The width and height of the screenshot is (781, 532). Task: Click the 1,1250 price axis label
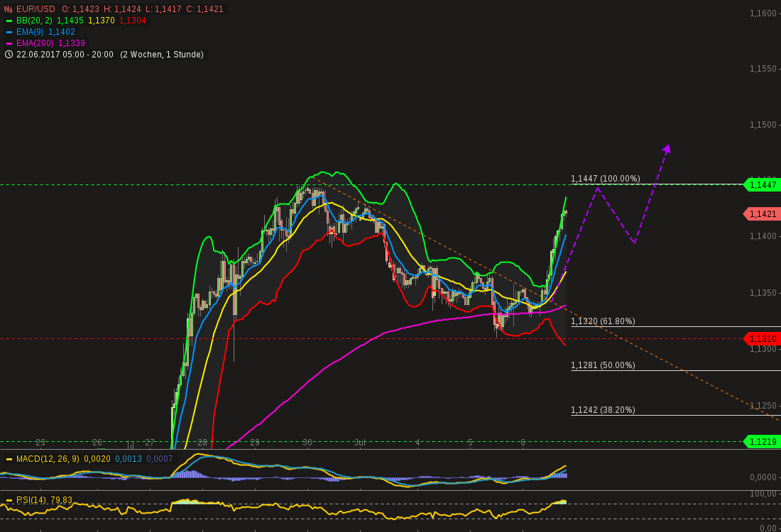click(x=763, y=406)
